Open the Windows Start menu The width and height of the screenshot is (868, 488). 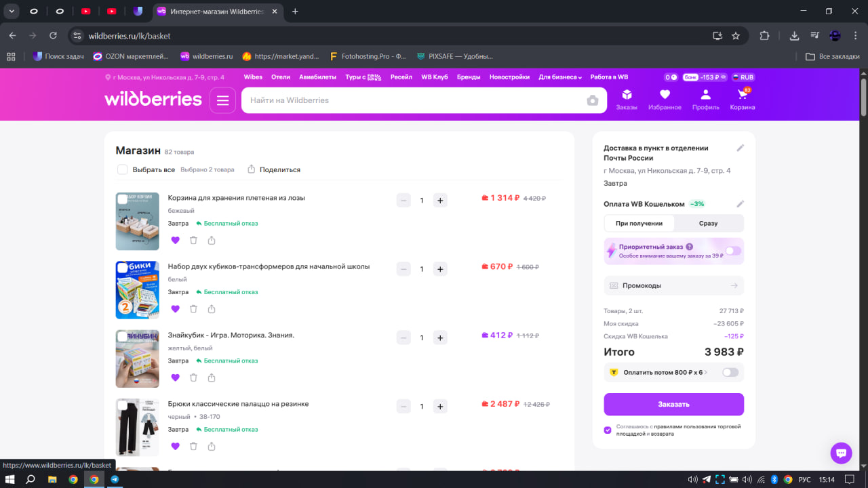[10, 479]
